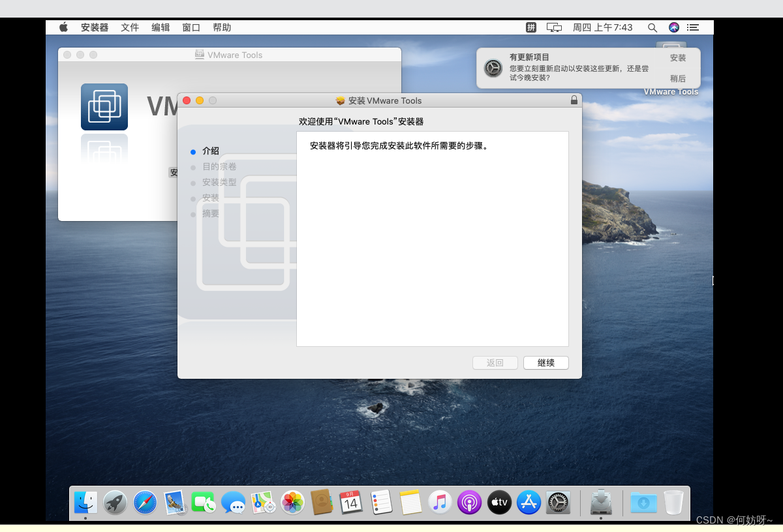783x532 pixels.
Task: Select the 摘要 step in sidebar
Action: point(211,214)
